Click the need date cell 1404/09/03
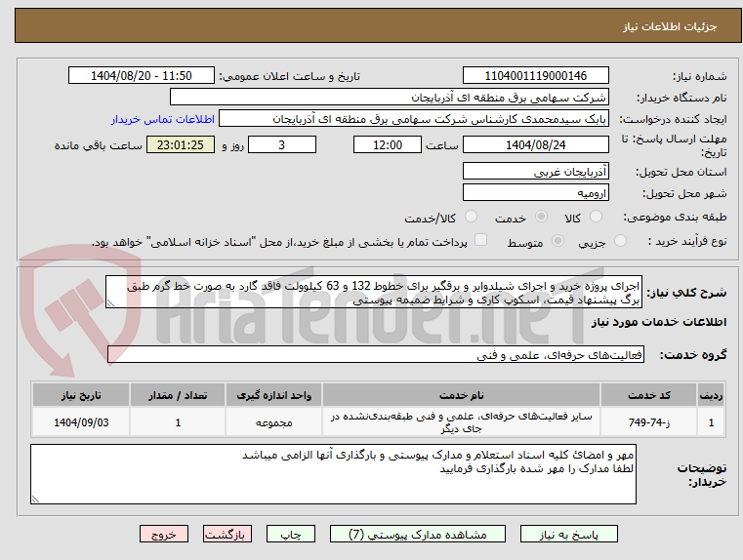 pos(81,421)
